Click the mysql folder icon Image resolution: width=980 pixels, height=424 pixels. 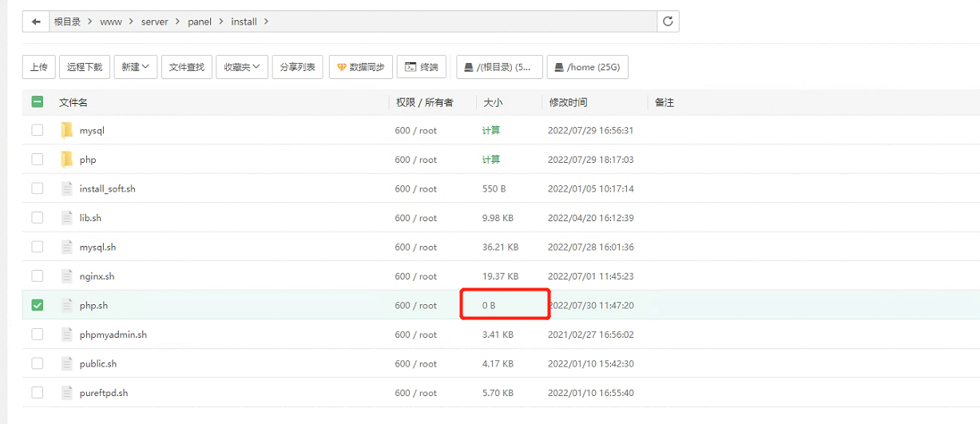67,130
